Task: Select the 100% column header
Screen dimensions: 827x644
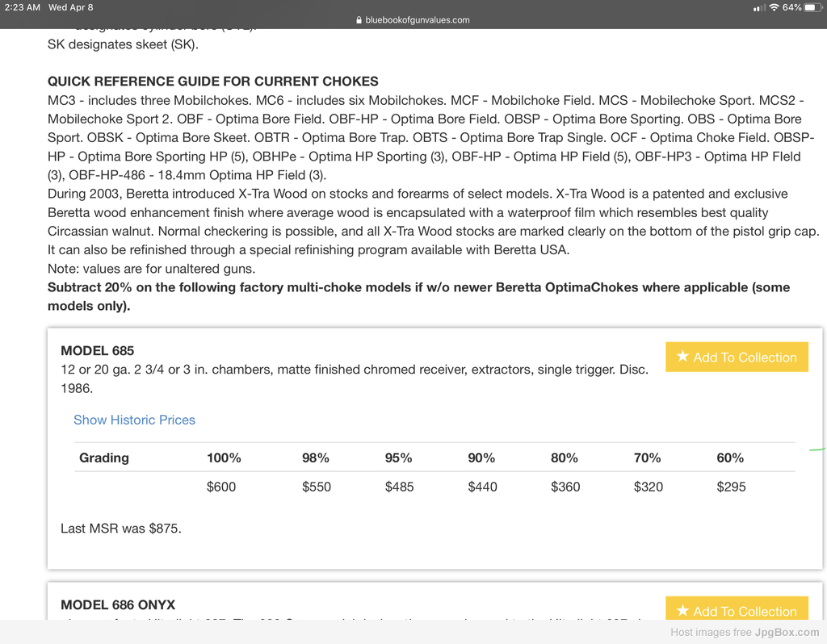Action: [x=224, y=458]
